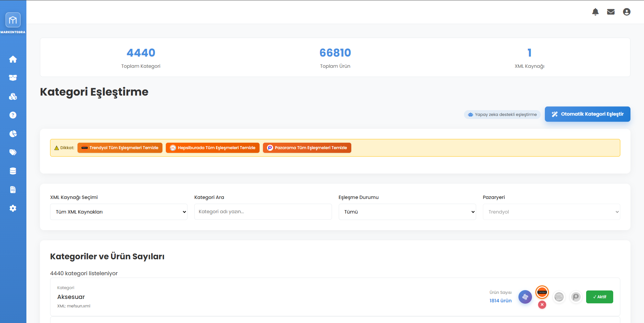The image size is (644, 323).
Task: Open the notifications bell icon
Action: coord(595,12)
